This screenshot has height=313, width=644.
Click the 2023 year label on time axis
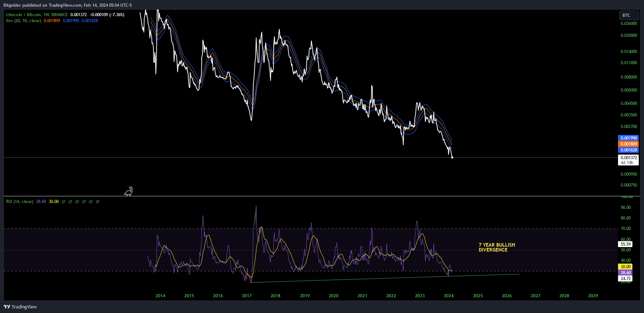click(x=420, y=296)
